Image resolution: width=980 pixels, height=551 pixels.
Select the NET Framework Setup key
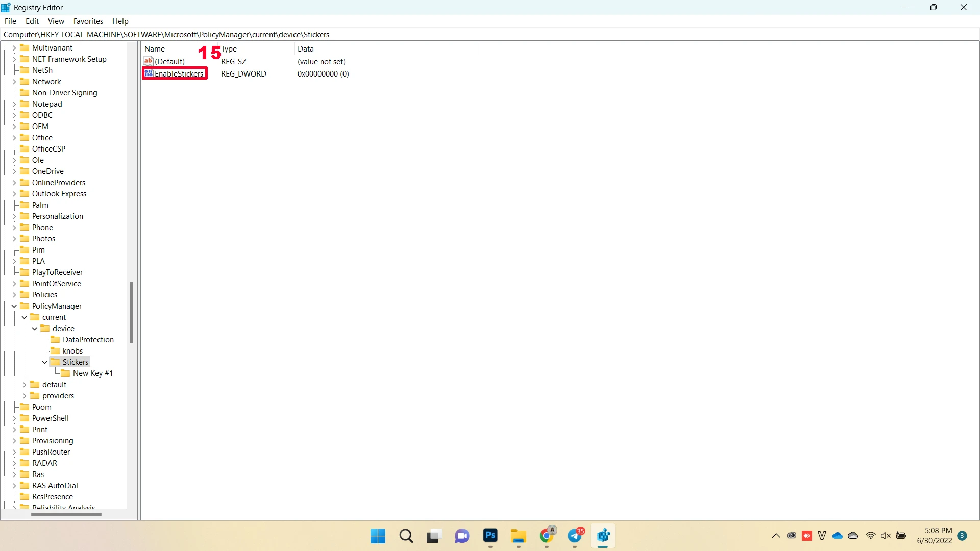[x=69, y=59]
